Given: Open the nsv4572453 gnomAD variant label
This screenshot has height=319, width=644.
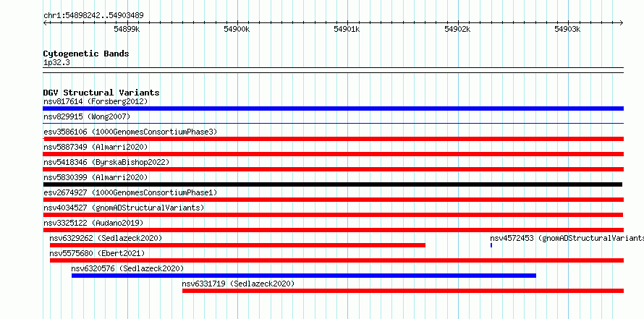Looking at the screenshot, I should tap(567, 238).
